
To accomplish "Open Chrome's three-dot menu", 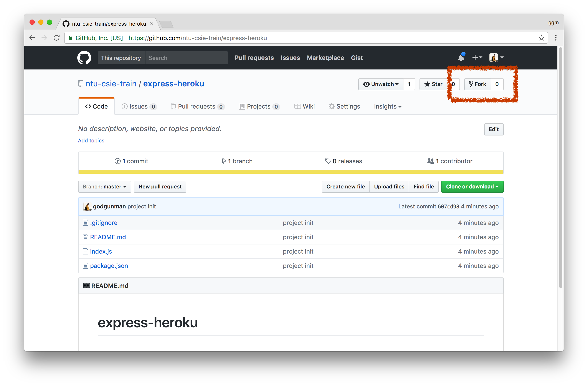I will (x=556, y=38).
